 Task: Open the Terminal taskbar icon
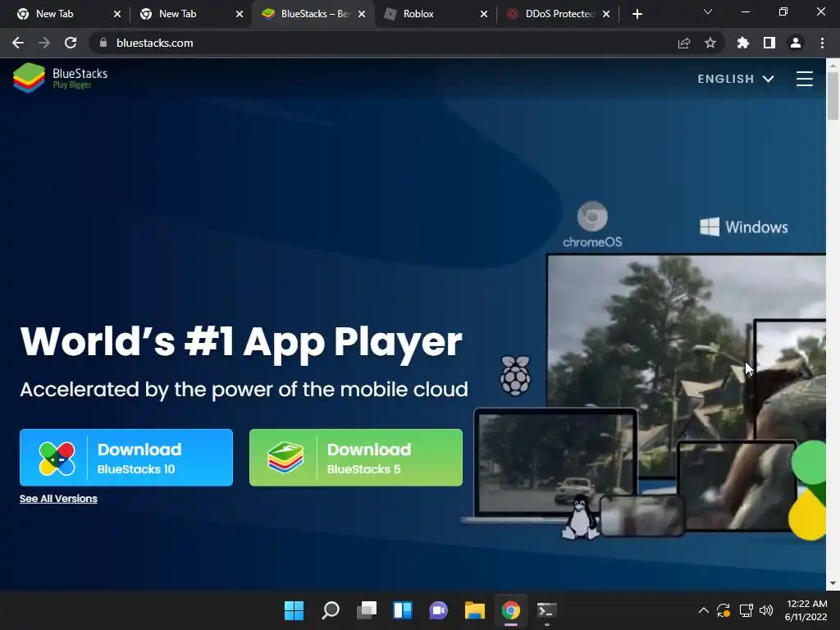(x=546, y=610)
